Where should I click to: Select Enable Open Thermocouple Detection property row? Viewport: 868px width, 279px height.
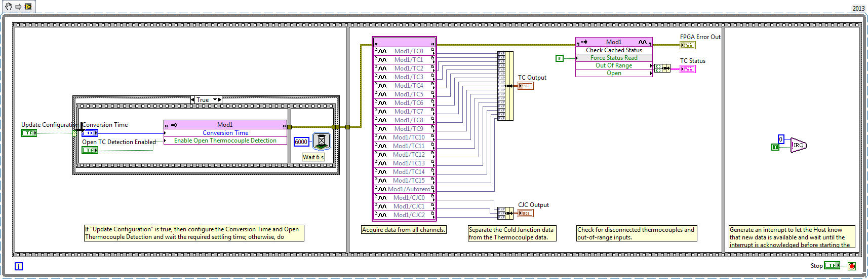225,141
